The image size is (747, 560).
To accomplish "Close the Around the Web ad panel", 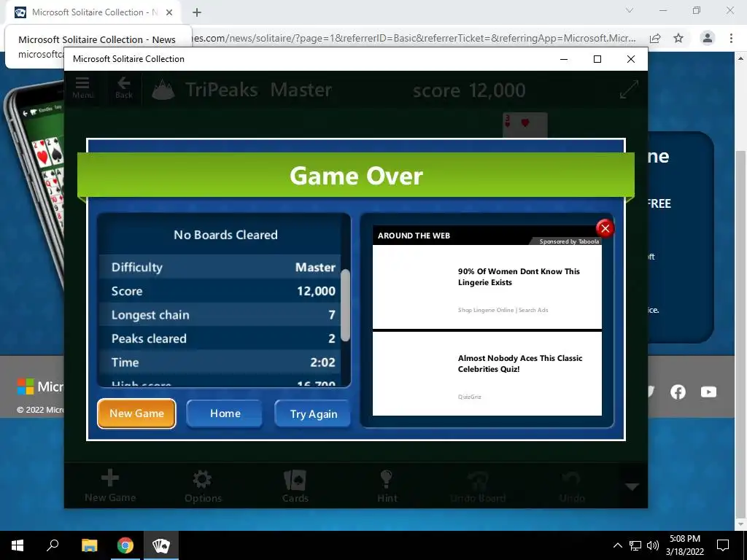I will click(x=605, y=228).
